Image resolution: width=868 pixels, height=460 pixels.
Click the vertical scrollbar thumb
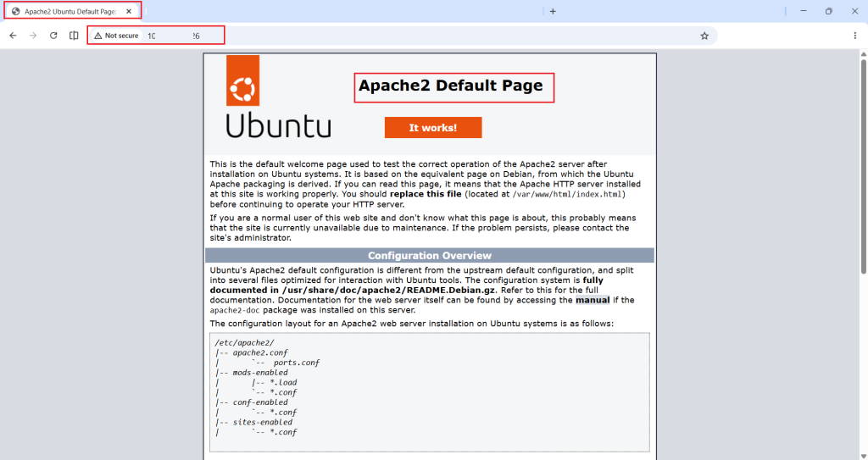(864, 166)
